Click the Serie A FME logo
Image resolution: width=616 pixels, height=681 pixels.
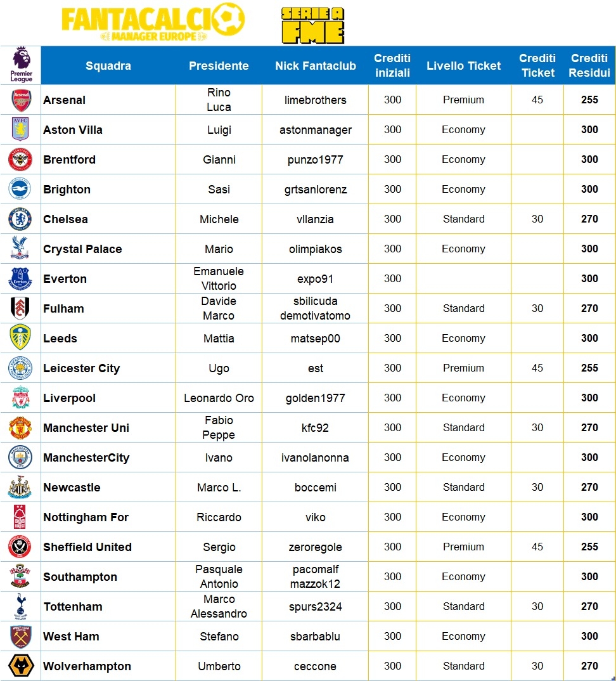[x=312, y=25]
